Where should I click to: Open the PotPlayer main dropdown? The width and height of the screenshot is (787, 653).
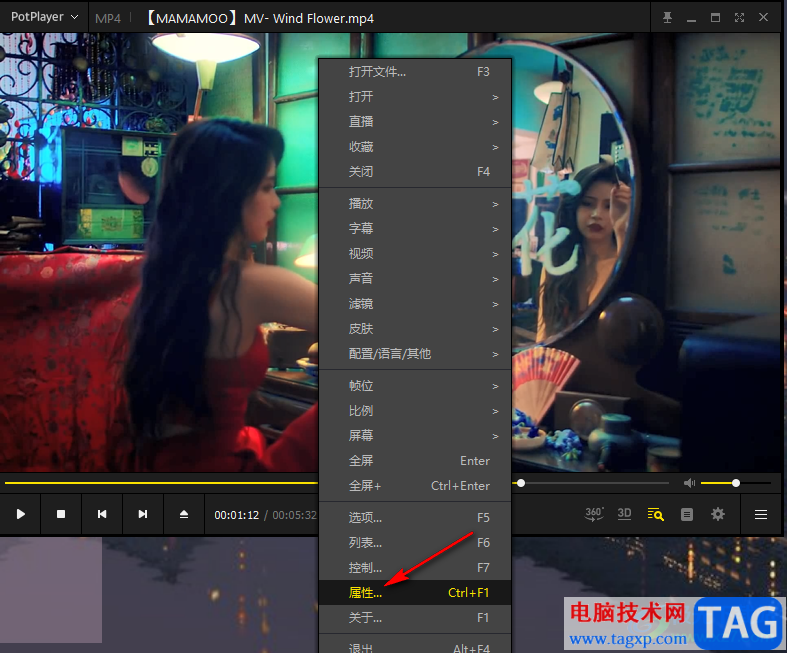[45, 17]
